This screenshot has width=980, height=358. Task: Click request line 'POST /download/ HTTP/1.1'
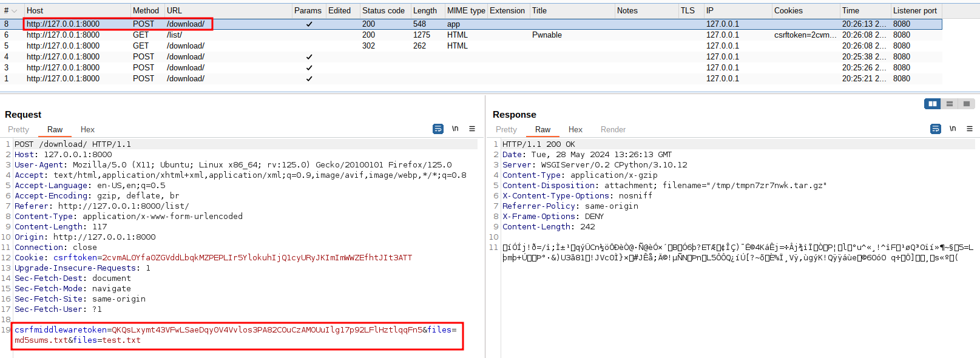pyautogui.click(x=73, y=144)
